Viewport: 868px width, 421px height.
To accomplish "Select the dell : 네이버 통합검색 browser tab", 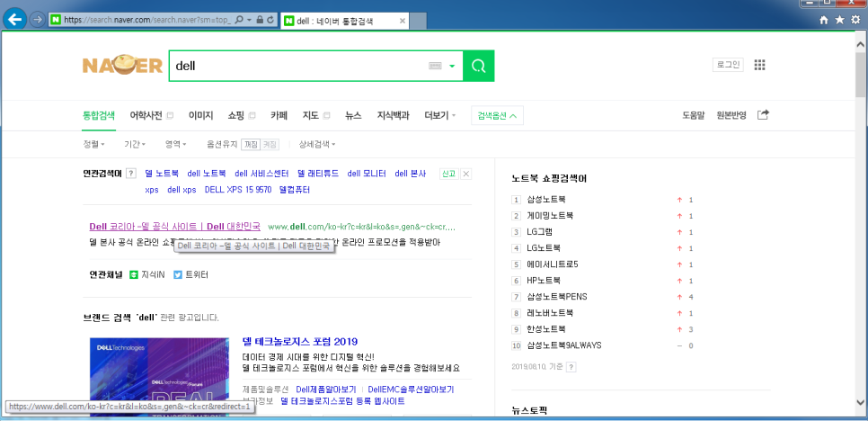I will point(344,21).
